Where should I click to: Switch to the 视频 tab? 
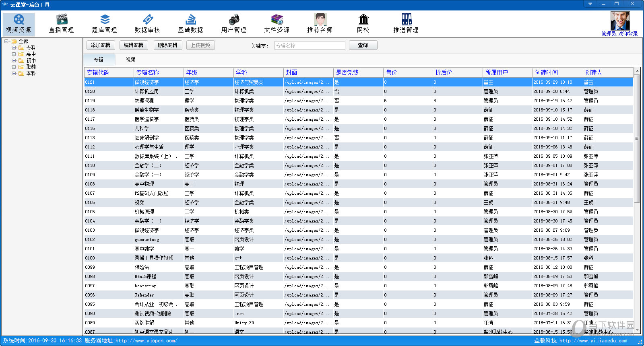(130, 60)
